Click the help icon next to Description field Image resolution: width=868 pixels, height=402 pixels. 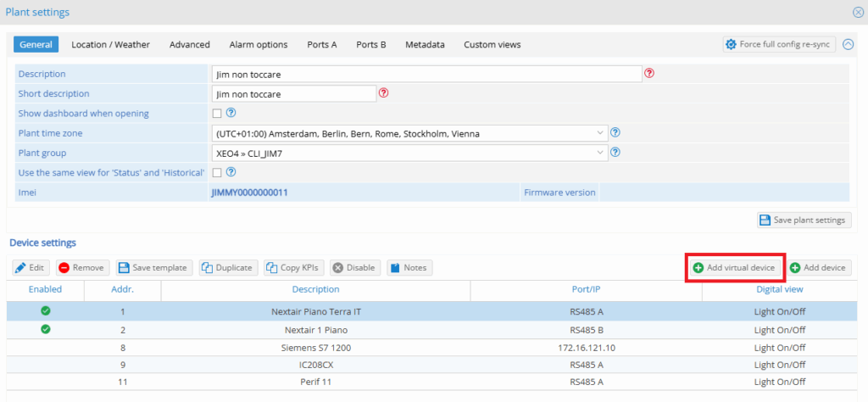(650, 73)
